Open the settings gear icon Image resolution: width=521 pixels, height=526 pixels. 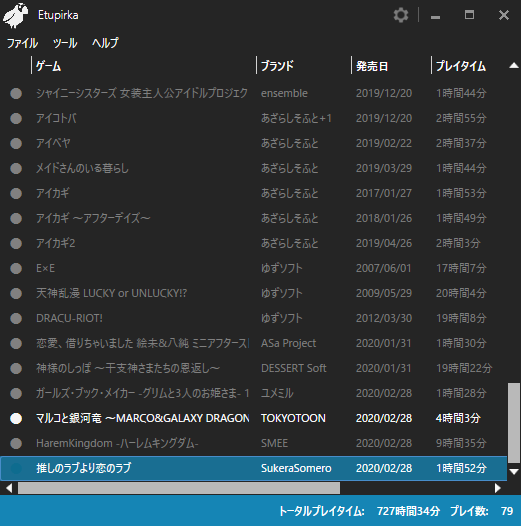401,15
